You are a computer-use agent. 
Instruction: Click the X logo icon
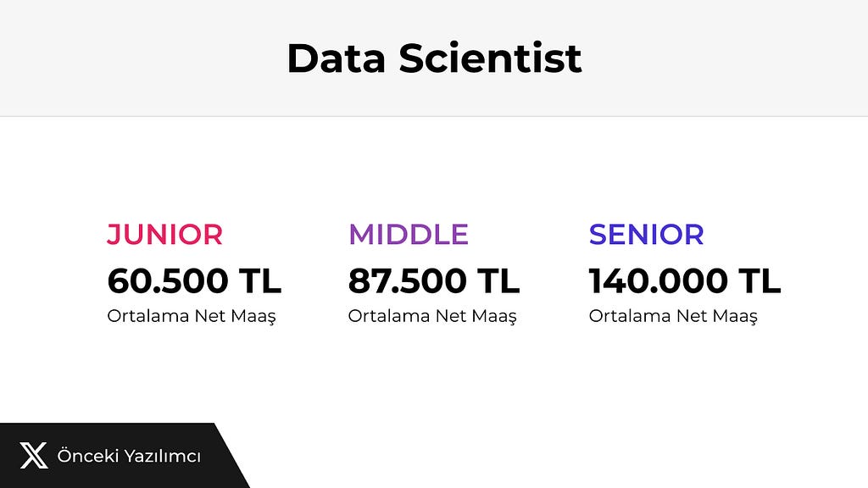coord(34,456)
